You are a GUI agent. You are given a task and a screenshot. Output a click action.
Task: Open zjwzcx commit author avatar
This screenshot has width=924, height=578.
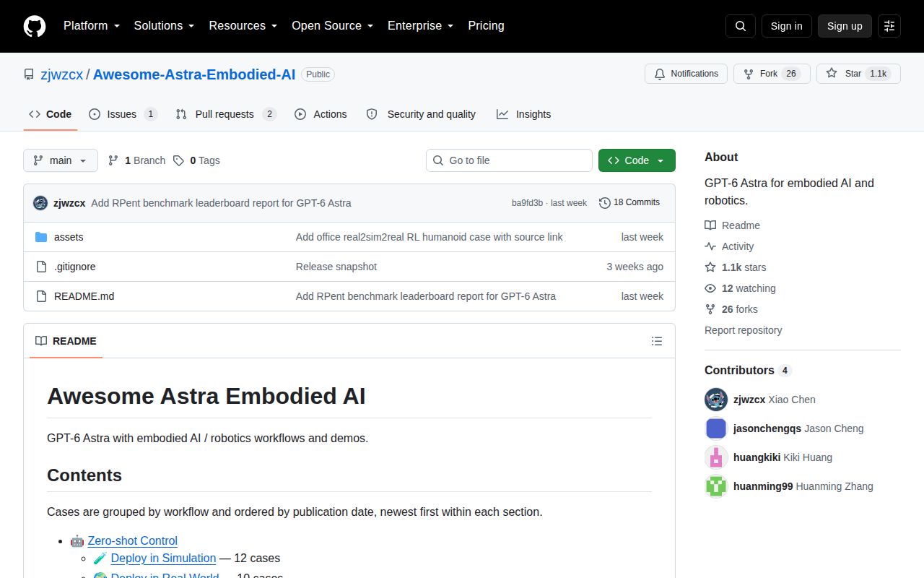point(40,203)
